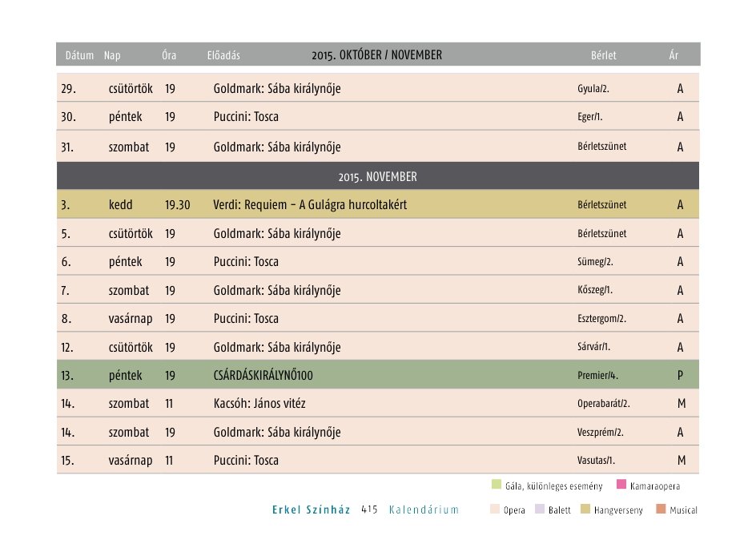
Task: Select Kacsóh: János vitéz entry
Action: [x=259, y=403]
